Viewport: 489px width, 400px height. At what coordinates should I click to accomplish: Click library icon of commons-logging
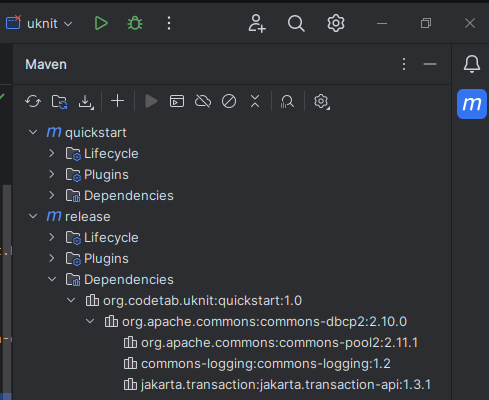130,363
